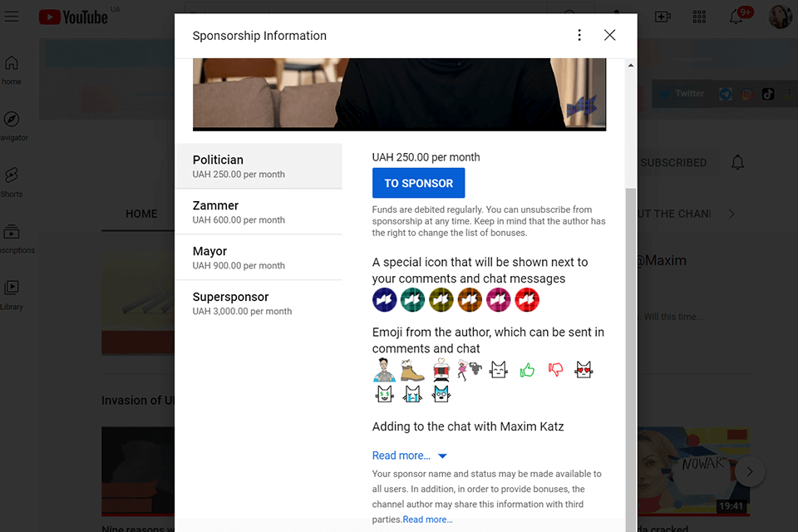Open Library in the sidebar
Image resolution: width=798 pixels, height=532 pixels.
point(11,295)
